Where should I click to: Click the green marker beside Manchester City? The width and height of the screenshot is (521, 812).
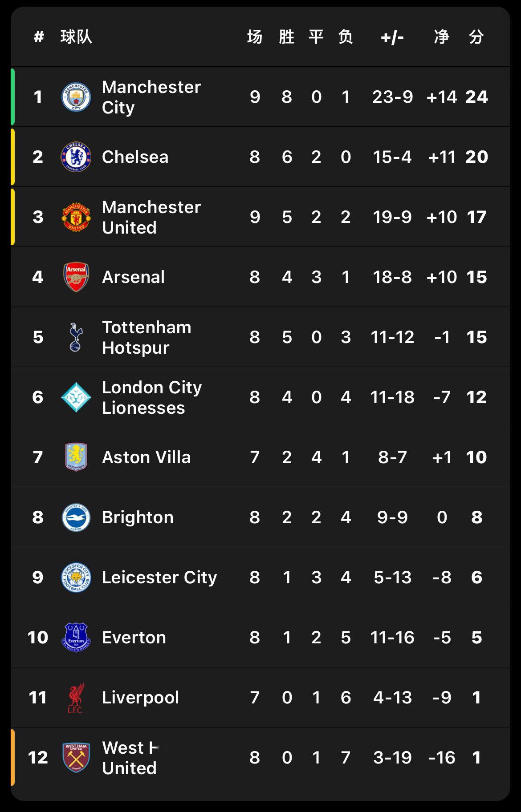pos(12,97)
